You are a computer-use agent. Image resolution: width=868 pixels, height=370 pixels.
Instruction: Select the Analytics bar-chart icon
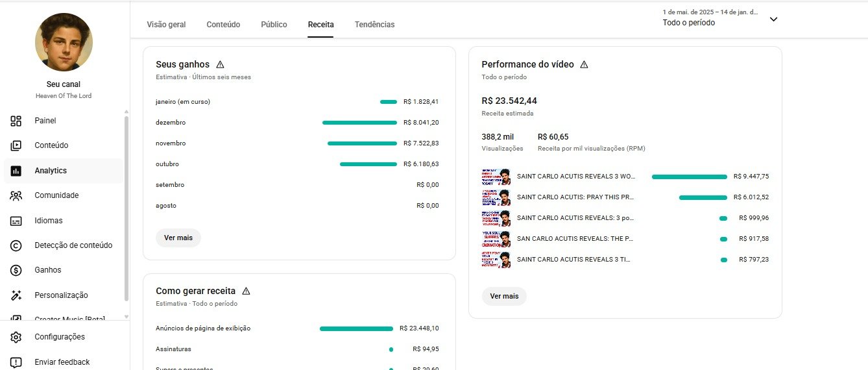16,171
